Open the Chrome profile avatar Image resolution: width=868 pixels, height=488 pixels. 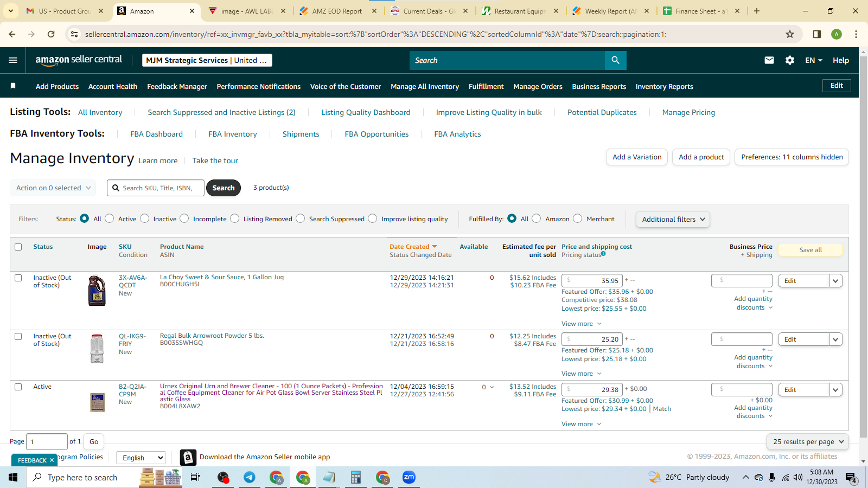[x=837, y=34]
